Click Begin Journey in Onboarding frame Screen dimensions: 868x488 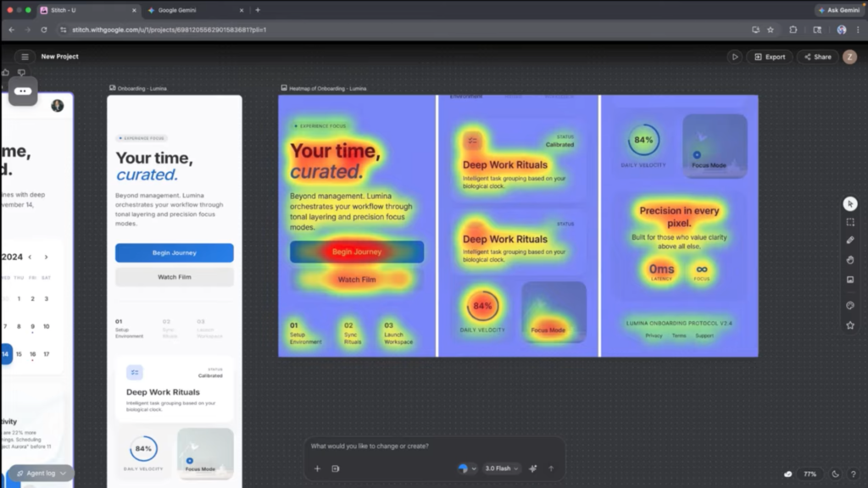175,252
